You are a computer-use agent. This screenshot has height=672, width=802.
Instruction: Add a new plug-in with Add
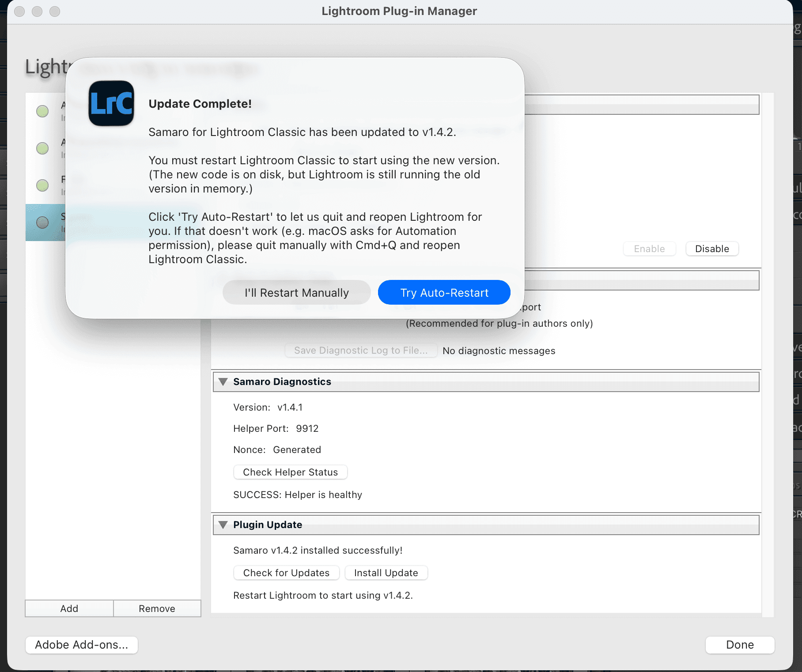coord(69,608)
